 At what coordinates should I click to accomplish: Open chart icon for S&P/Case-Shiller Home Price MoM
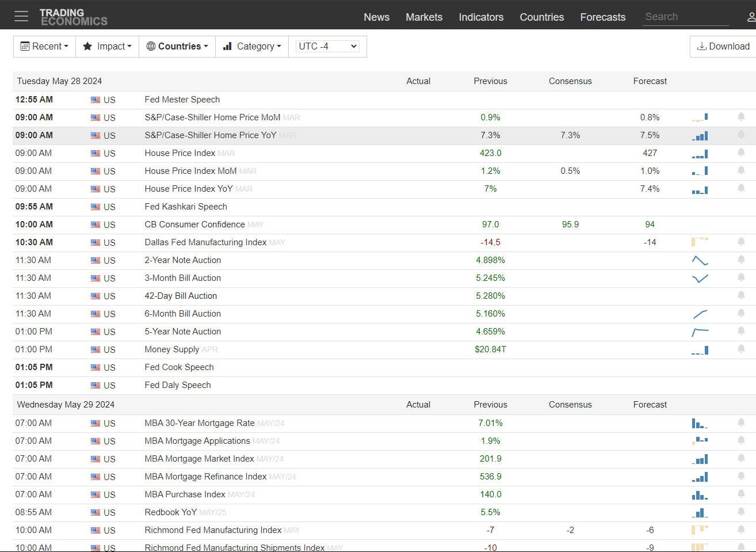click(x=700, y=117)
